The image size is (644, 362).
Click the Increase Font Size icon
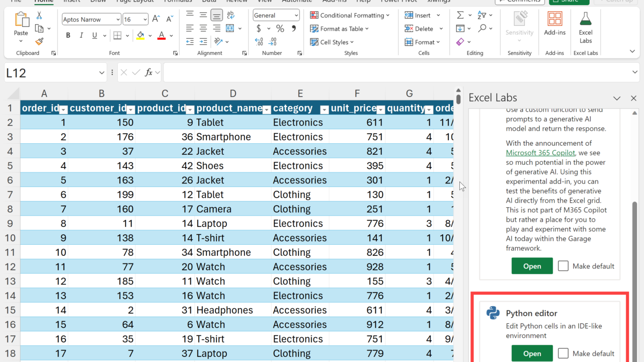point(156,20)
